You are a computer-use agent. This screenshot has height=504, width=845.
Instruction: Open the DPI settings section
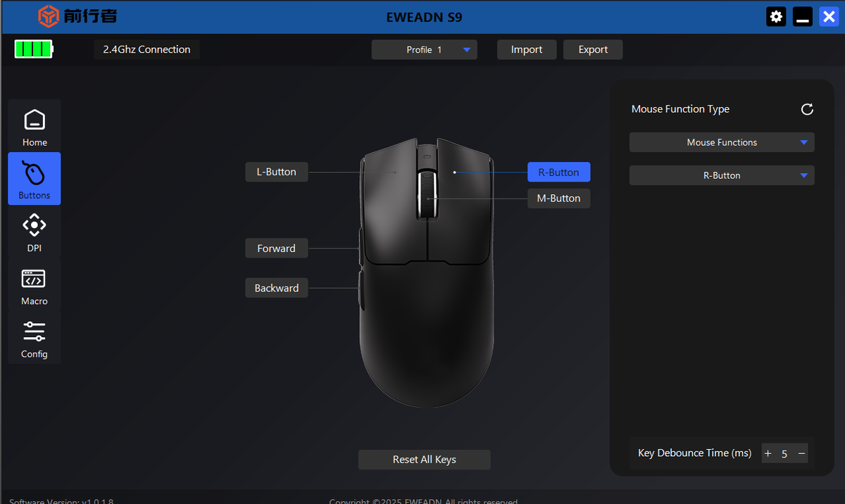(x=34, y=232)
